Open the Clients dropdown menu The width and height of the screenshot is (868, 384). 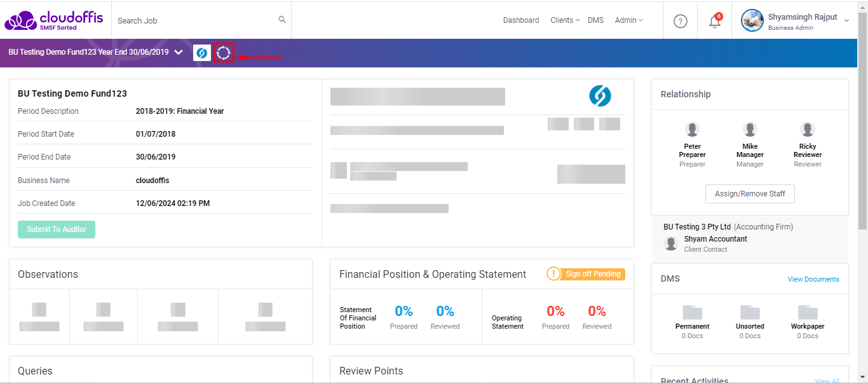[x=565, y=20]
